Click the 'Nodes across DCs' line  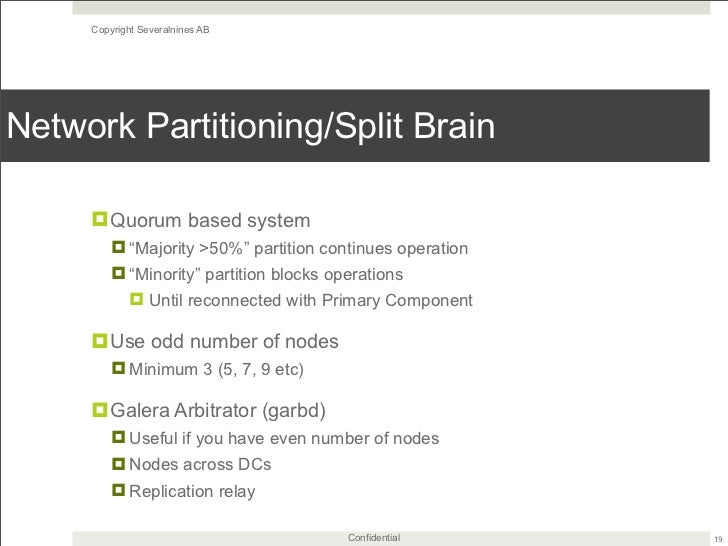(200, 464)
